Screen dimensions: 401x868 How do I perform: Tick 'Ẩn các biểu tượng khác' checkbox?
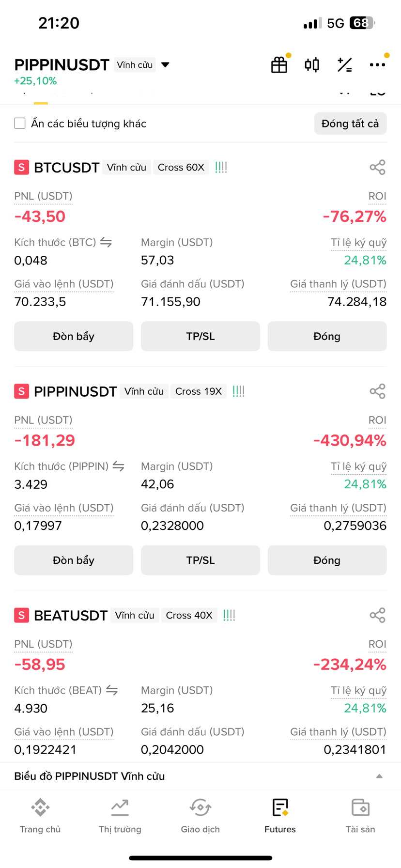(x=20, y=124)
